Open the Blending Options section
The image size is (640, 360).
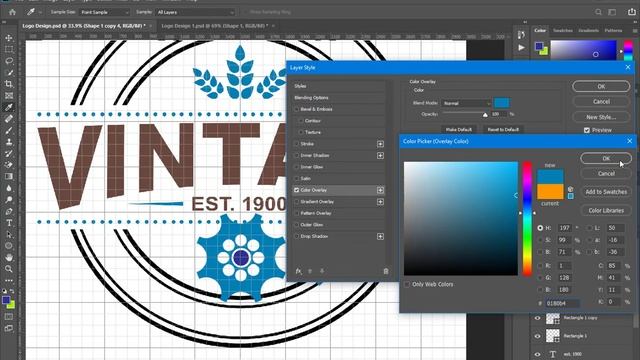[x=311, y=98]
